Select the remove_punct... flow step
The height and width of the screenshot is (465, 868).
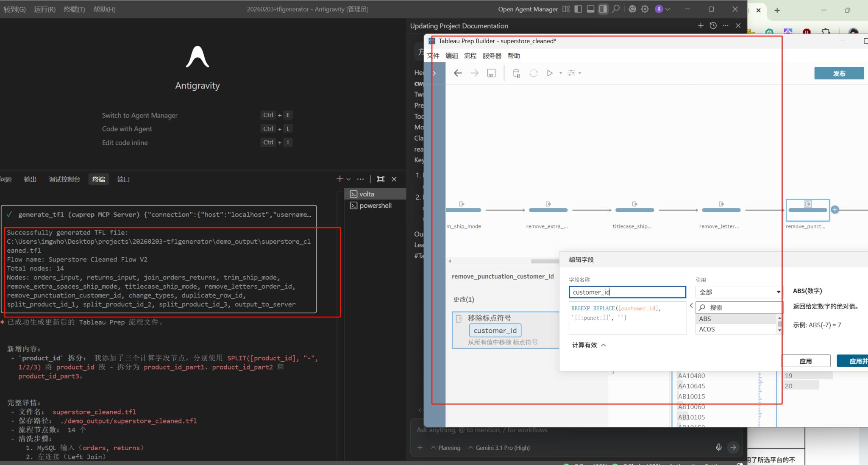click(807, 210)
